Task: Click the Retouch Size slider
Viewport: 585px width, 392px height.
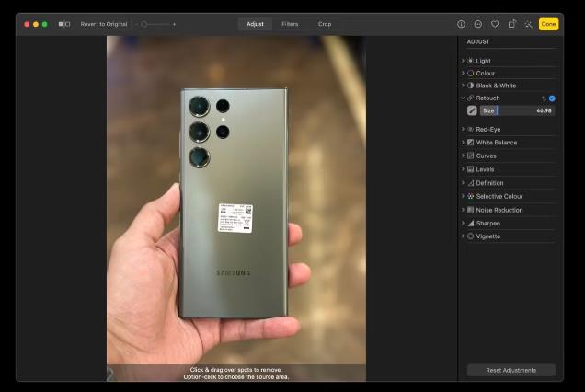Action: pyautogui.click(x=518, y=110)
